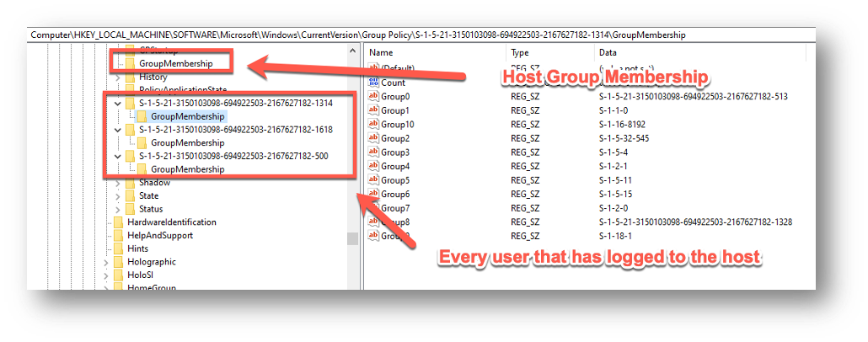The height and width of the screenshot is (342, 868).
Task: Click data S-1-2-1 for Group4
Action: coord(613,166)
